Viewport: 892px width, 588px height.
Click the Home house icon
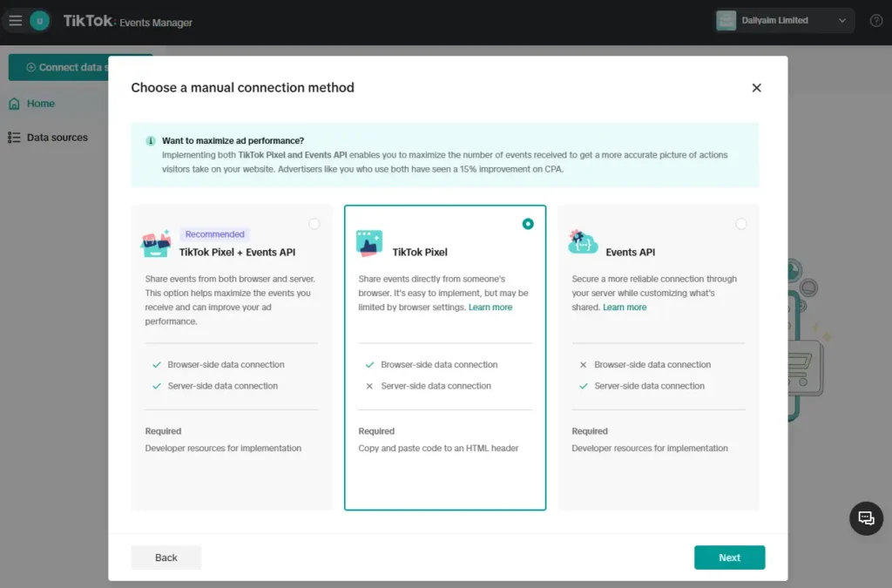pyautogui.click(x=14, y=104)
